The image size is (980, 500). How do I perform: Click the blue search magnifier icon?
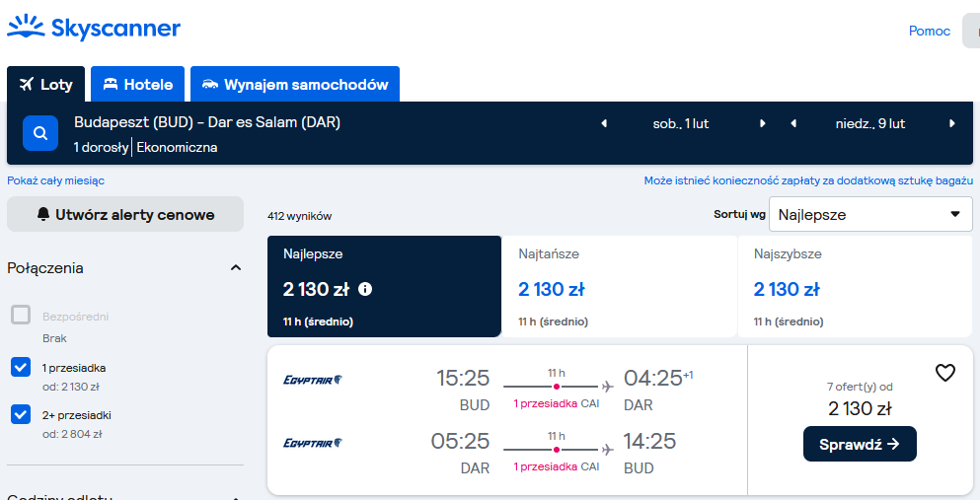[40, 133]
